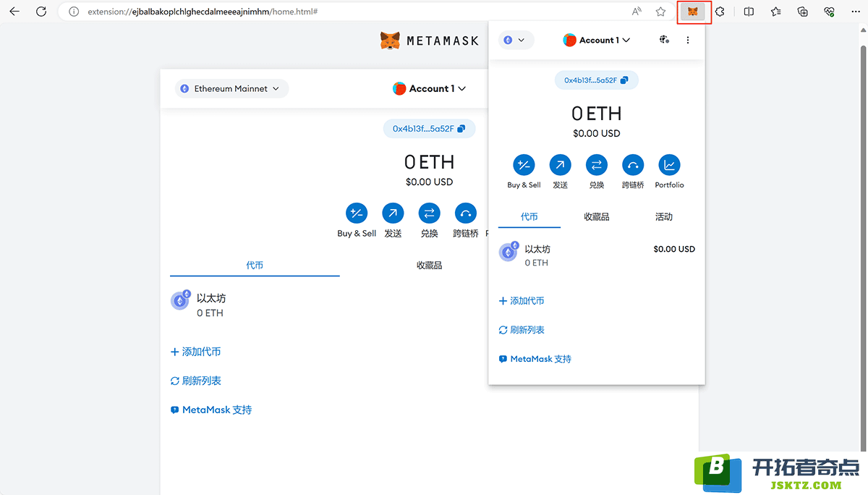The width and height of the screenshot is (868, 495).
Task: Open the three-dot options menu in popup
Action: (688, 41)
